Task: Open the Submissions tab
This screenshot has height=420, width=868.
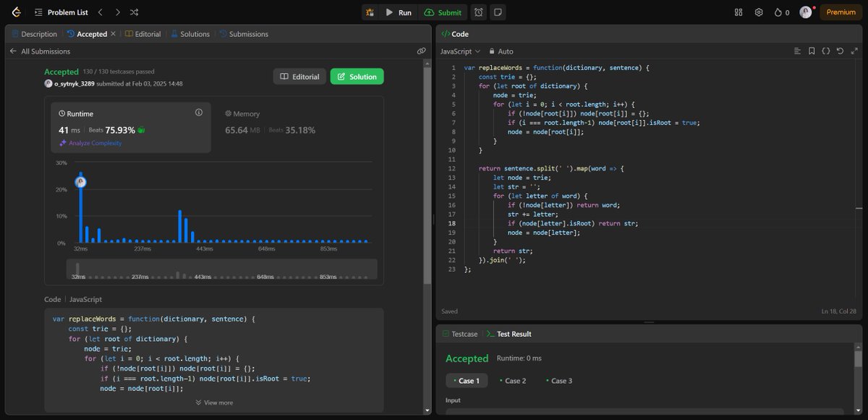Action: (x=244, y=34)
